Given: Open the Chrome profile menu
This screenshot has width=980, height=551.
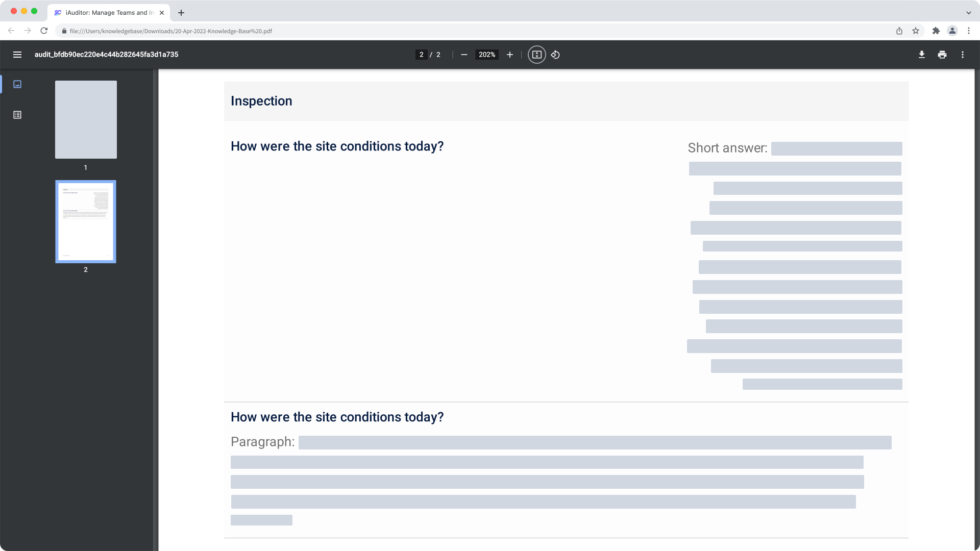Looking at the screenshot, I should click(x=952, y=31).
